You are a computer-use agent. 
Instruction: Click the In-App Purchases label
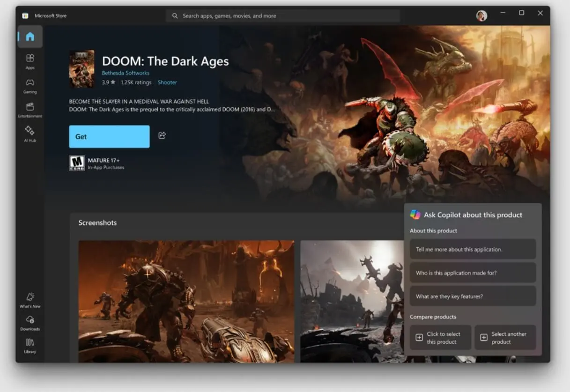106,168
